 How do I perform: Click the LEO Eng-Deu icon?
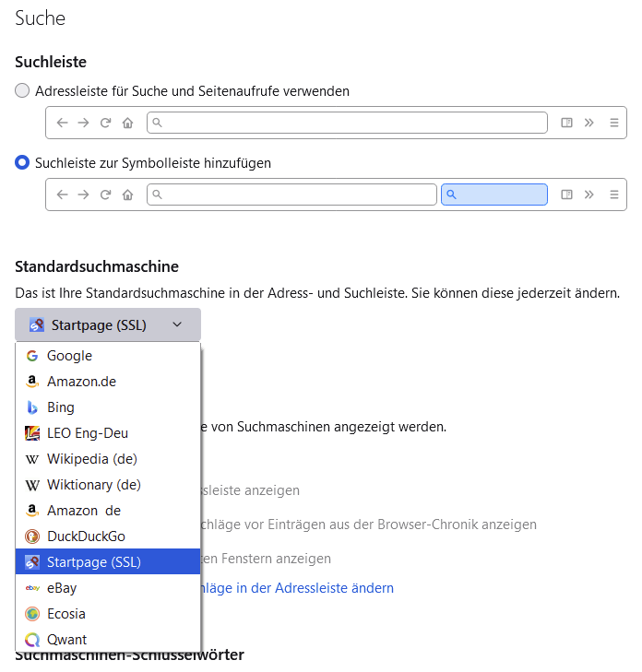[32, 433]
